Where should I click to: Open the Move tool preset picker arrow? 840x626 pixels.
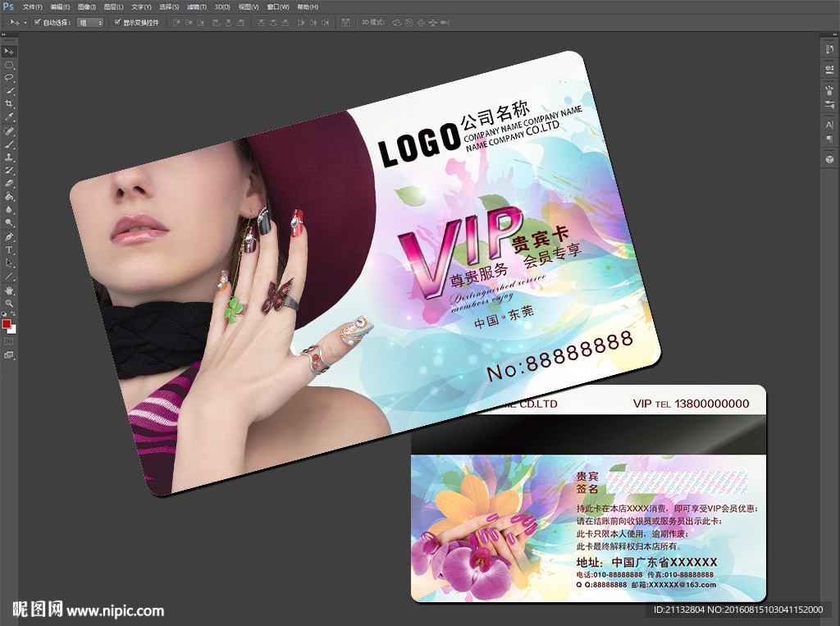25,22
